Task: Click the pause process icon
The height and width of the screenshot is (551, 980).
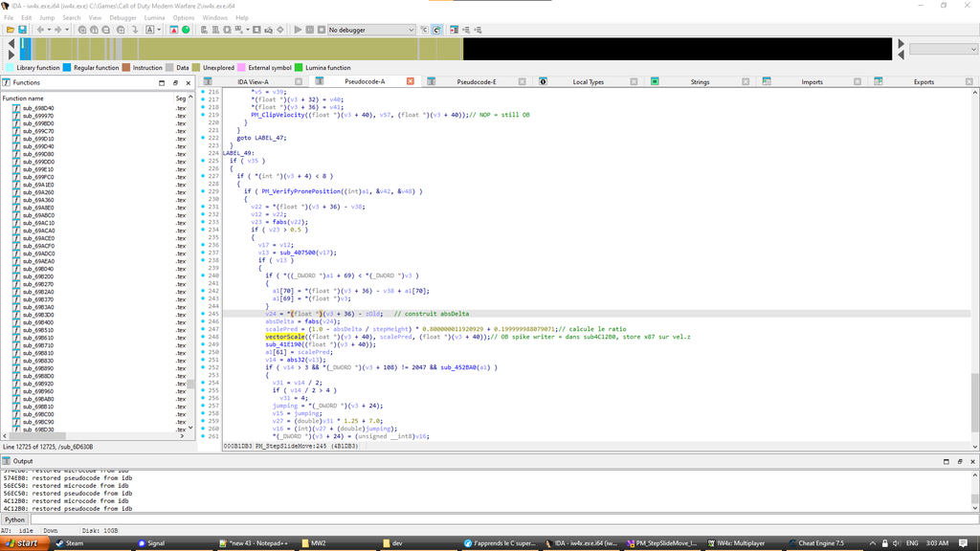Action: pos(308,30)
